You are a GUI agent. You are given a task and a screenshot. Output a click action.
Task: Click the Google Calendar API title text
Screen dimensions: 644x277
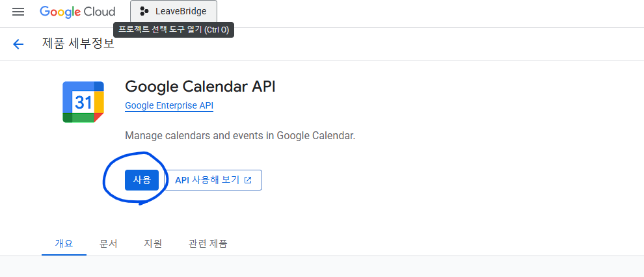coord(200,86)
